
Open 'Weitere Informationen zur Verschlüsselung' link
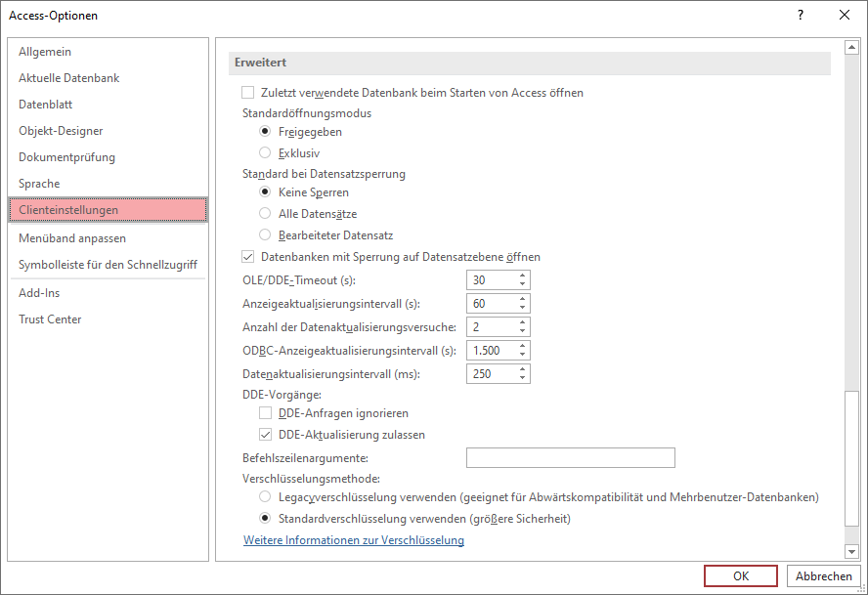(x=354, y=540)
